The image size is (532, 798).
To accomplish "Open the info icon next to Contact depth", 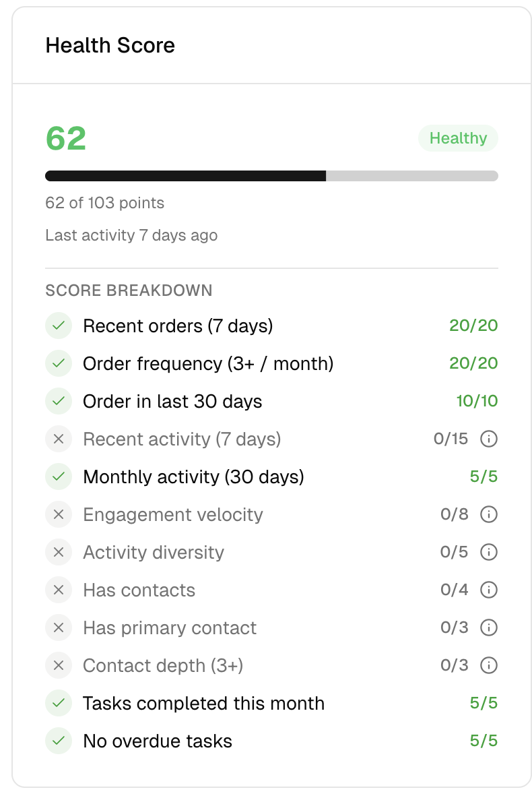I will click(x=490, y=665).
